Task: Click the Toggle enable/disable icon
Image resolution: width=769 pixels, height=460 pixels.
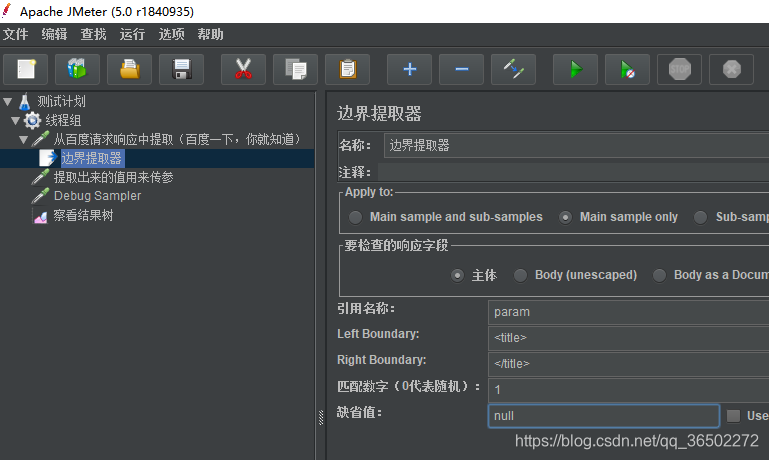Action: (x=513, y=69)
